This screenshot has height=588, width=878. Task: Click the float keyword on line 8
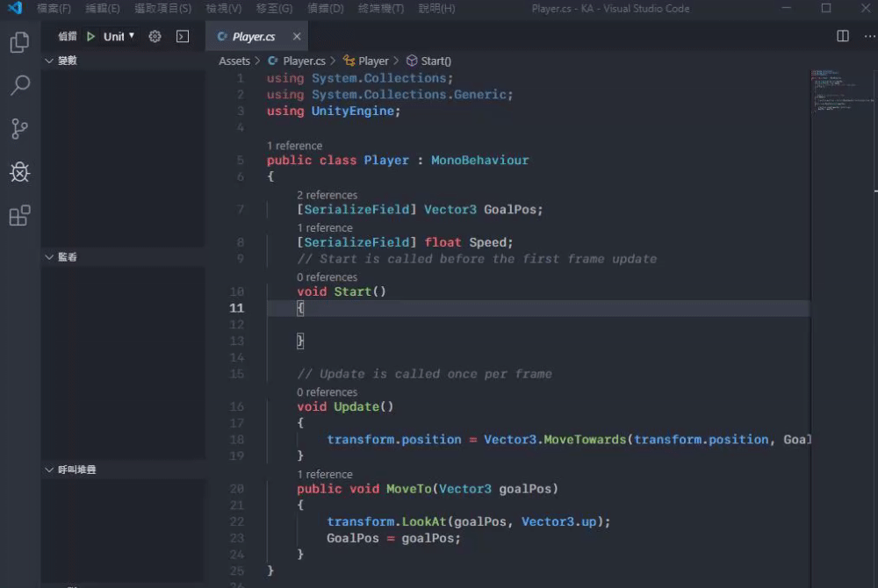click(x=443, y=242)
